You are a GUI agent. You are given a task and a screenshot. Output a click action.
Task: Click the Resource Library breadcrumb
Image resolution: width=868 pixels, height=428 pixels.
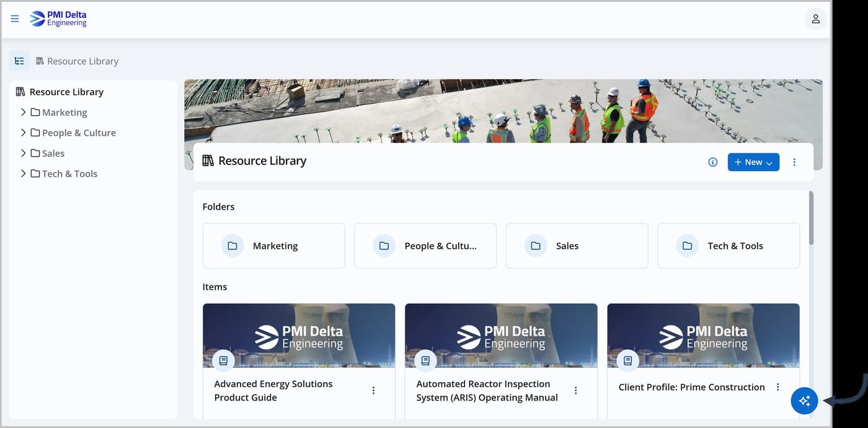tap(77, 61)
